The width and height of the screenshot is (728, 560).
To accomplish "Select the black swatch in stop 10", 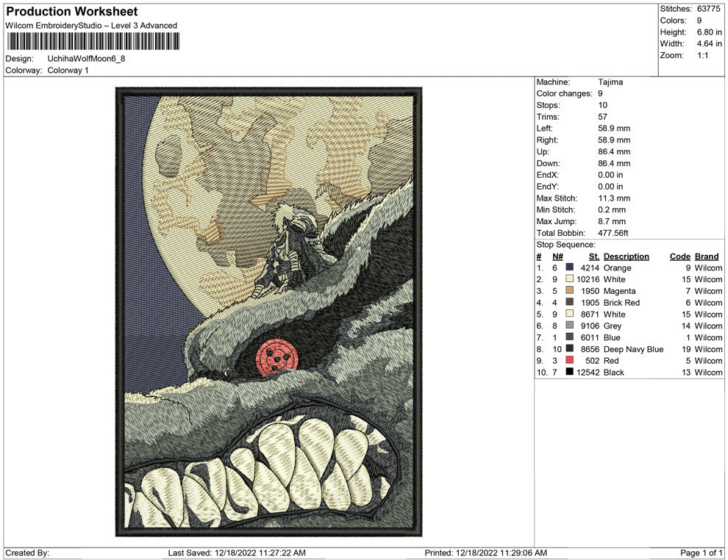I will click(569, 372).
